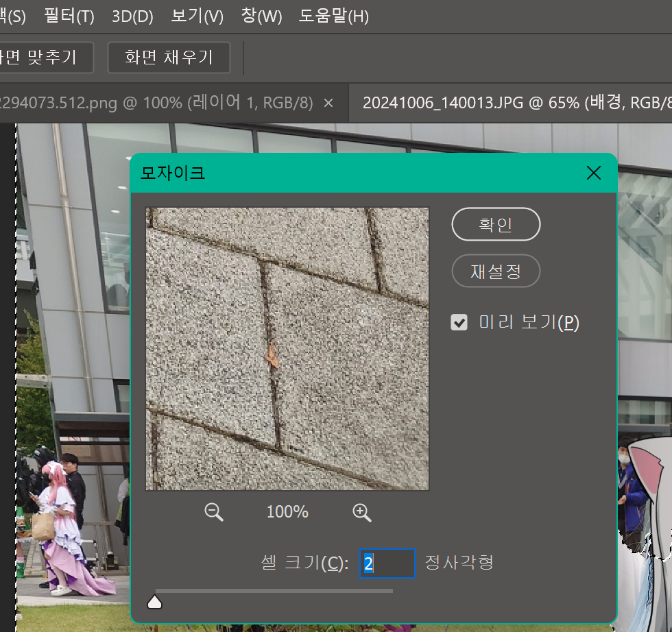Disable the 미리 보기 preview checkbox
Image resolution: width=672 pixels, height=632 pixels.
pos(459,322)
